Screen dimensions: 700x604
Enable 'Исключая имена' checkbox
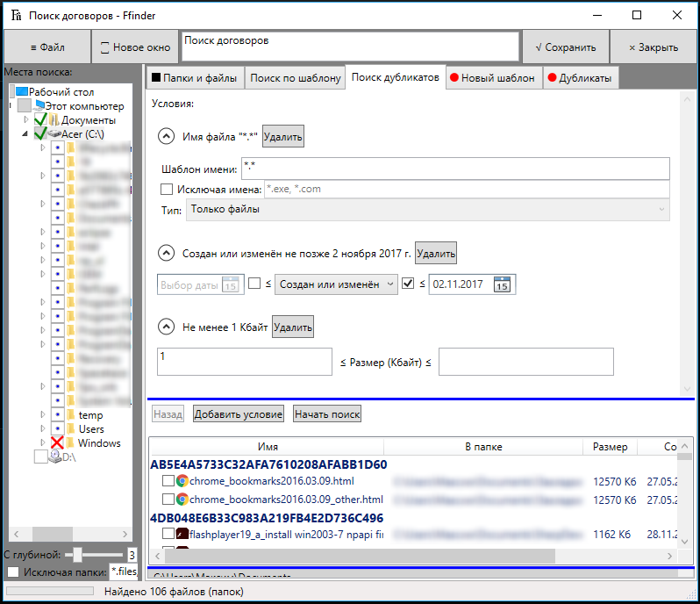point(167,190)
